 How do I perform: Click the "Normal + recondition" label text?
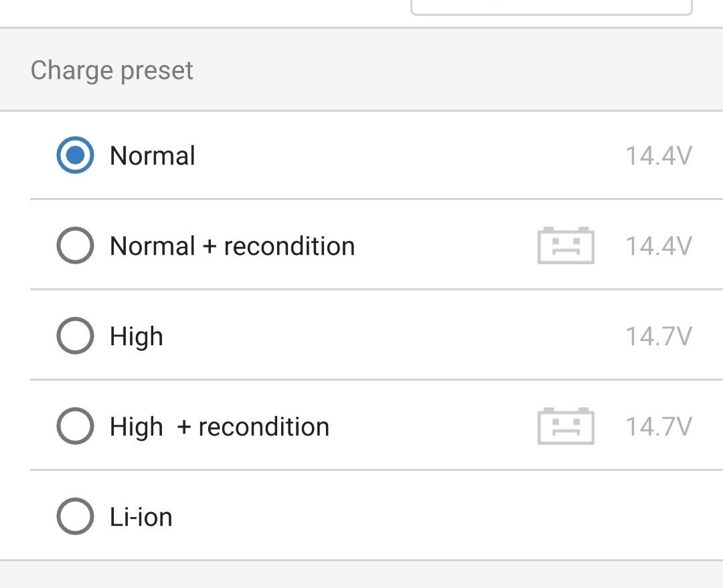point(232,246)
